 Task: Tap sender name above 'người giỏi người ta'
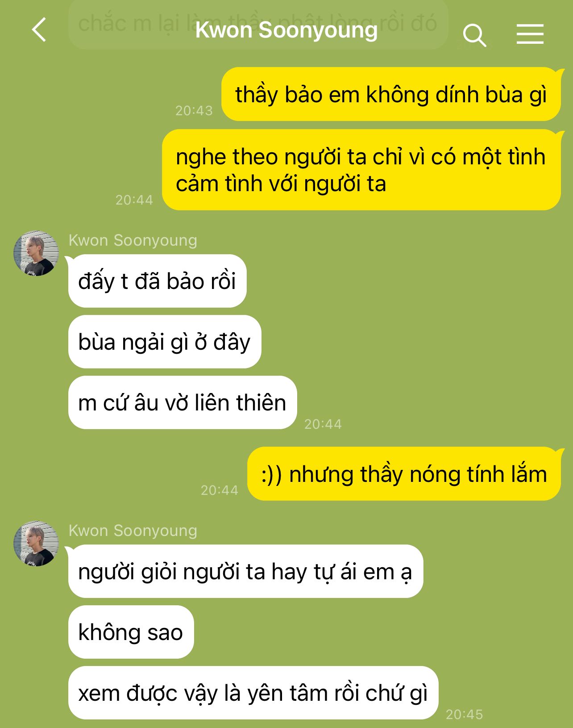tap(133, 531)
